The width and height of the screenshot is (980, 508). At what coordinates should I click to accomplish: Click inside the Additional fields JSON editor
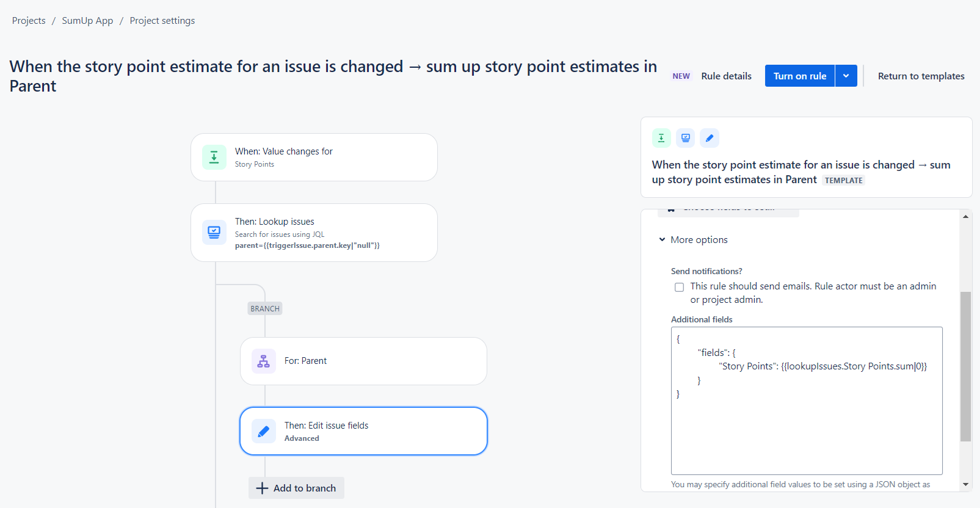[x=806, y=400]
